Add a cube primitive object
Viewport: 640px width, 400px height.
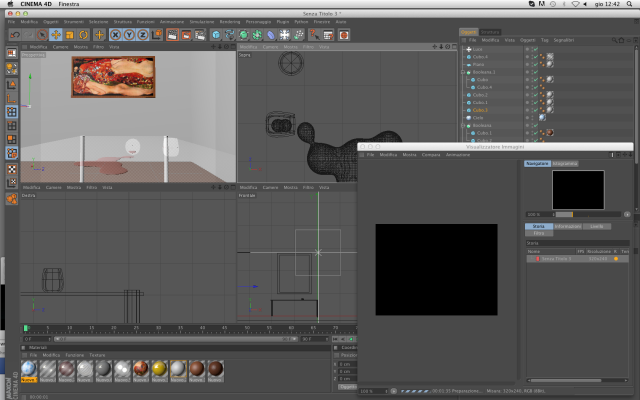click(216, 35)
